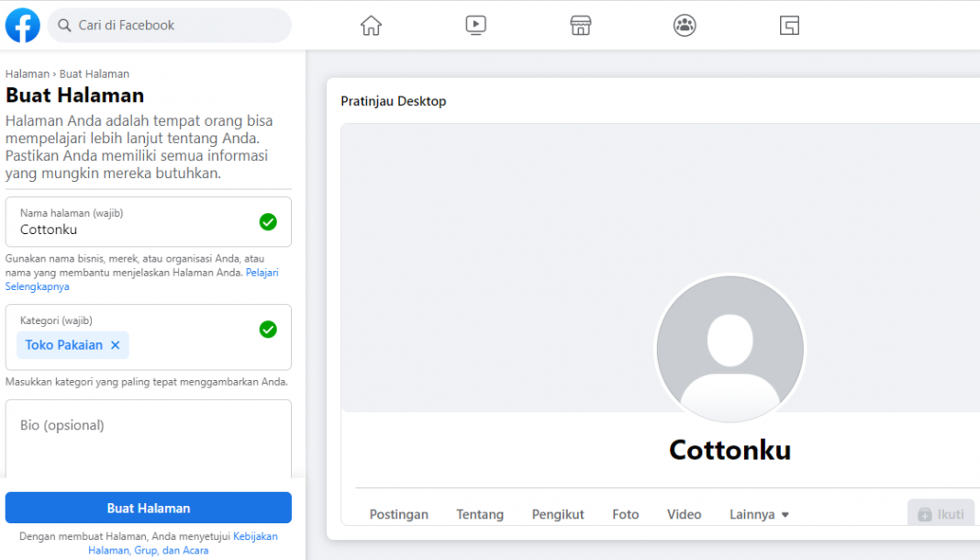Click the search magnifier icon
The height and width of the screenshot is (560, 980).
(64, 25)
